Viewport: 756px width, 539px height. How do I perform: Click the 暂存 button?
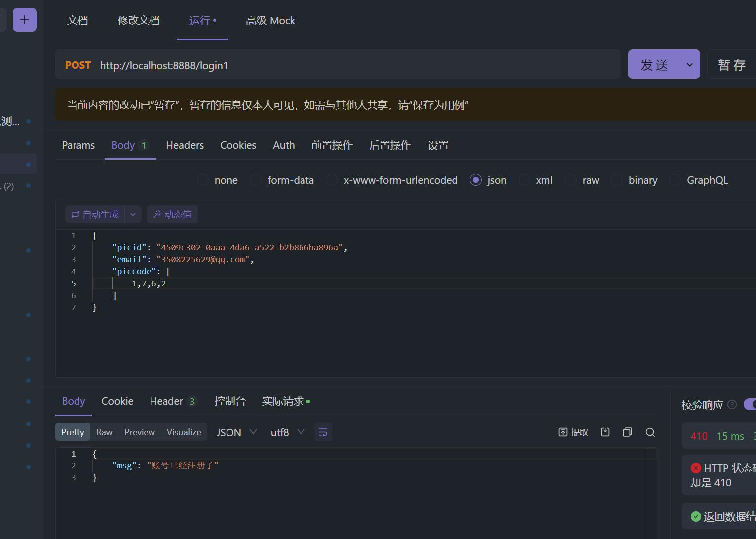click(x=732, y=64)
